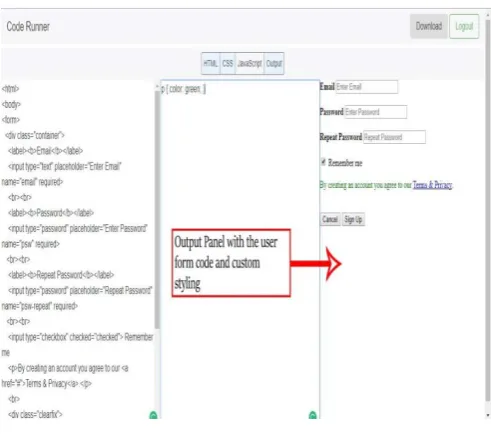Image resolution: width=491 pixels, height=440 pixels.
Task: Click the green Grammarly icon in CSS editor
Action: (x=313, y=415)
